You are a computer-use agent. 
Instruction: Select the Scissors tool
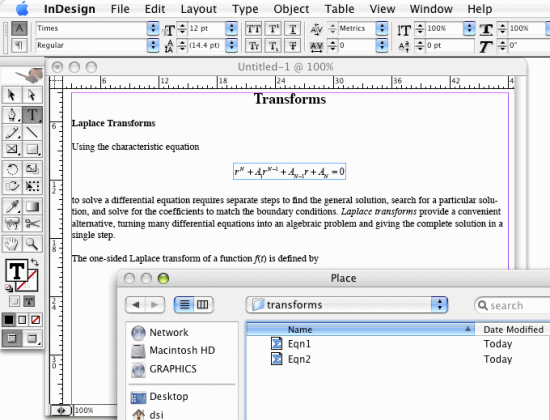[x=32, y=224]
